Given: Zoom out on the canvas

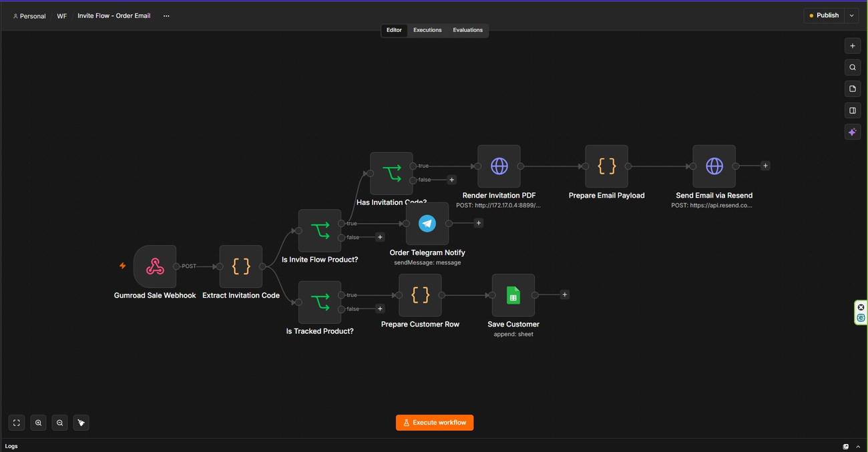Looking at the screenshot, I should (59, 423).
